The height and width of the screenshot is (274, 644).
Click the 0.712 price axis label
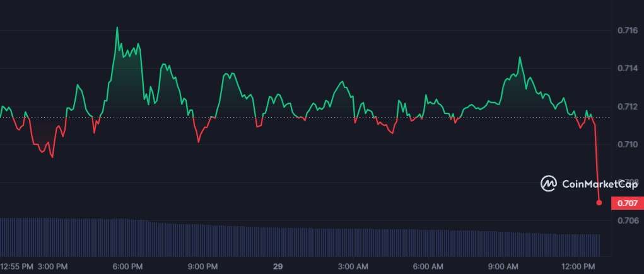coord(628,107)
